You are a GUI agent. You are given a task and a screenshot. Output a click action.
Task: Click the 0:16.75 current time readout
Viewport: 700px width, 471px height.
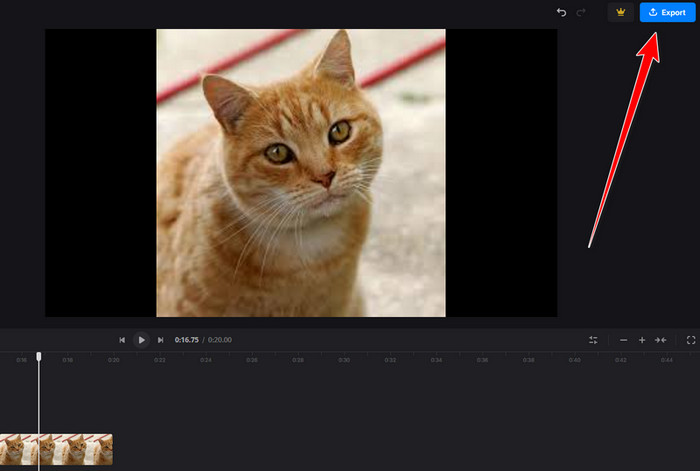187,340
